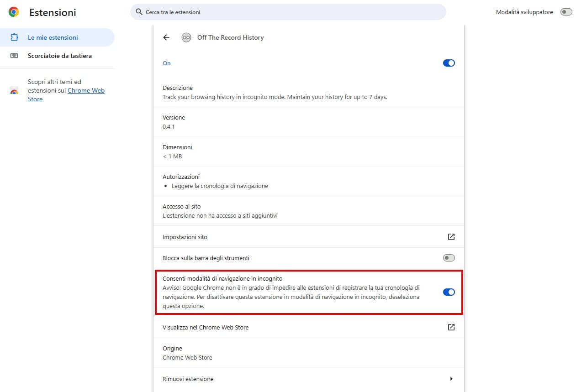Click the 'Versione' heading
The height and width of the screenshot is (392, 576).
(x=174, y=117)
